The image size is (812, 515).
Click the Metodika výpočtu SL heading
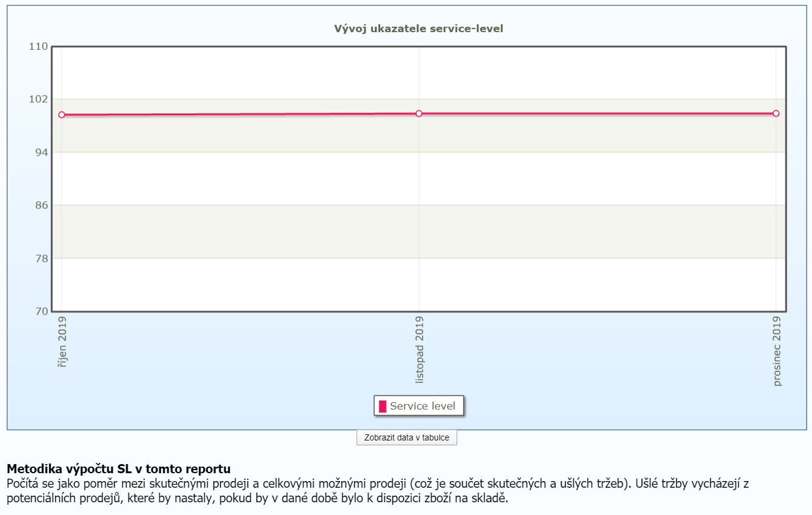click(118, 469)
